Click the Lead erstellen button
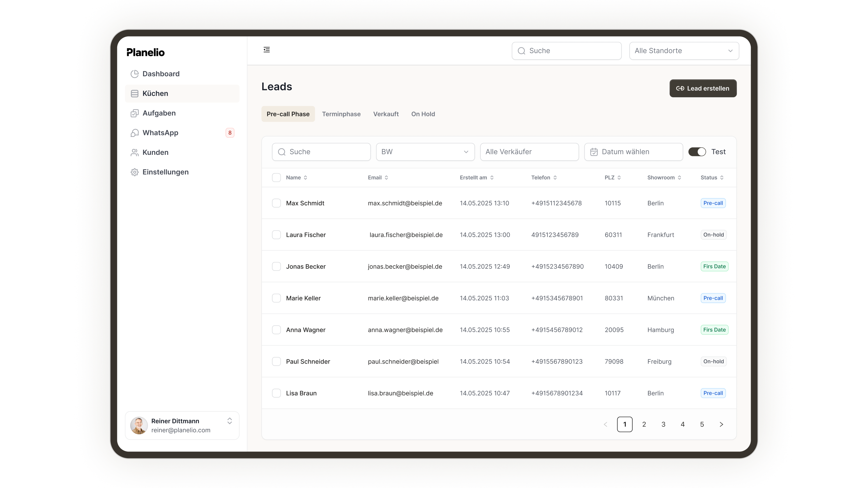 [x=703, y=88]
